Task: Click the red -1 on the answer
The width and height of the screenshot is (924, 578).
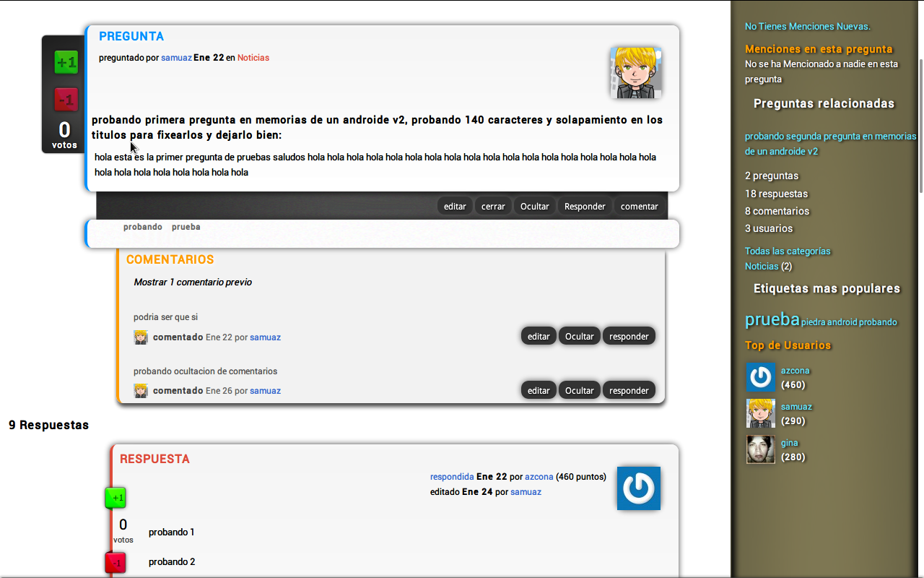Action: [115, 562]
